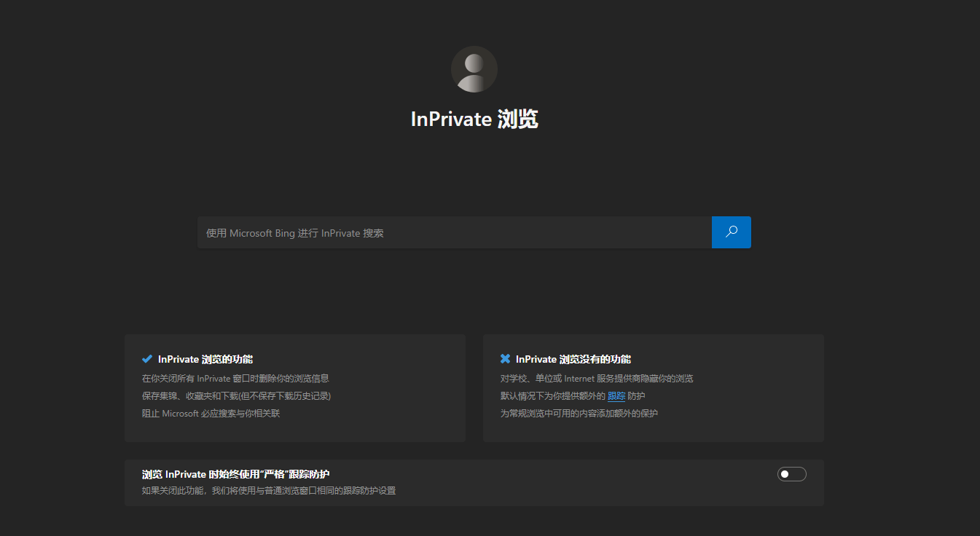Click the InPrivate profile avatar icon
The height and width of the screenshot is (536, 980).
pos(474,69)
